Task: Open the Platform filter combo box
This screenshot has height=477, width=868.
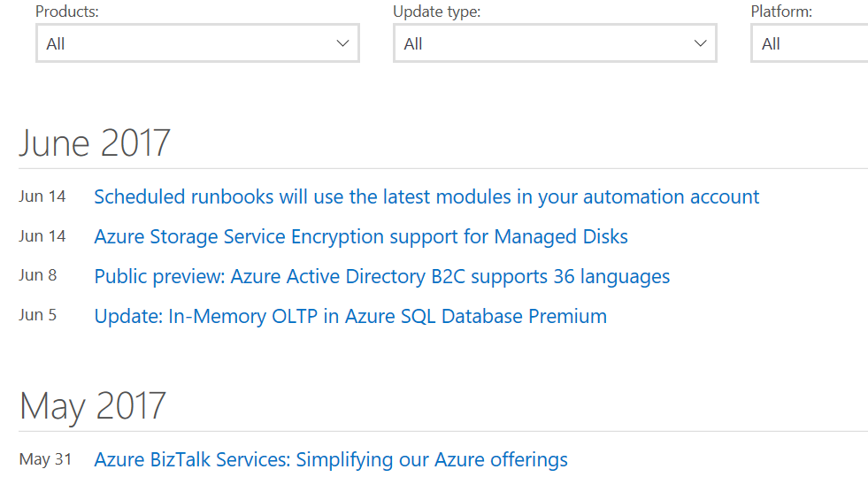Action: pyautogui.click(x=809, y=43)
